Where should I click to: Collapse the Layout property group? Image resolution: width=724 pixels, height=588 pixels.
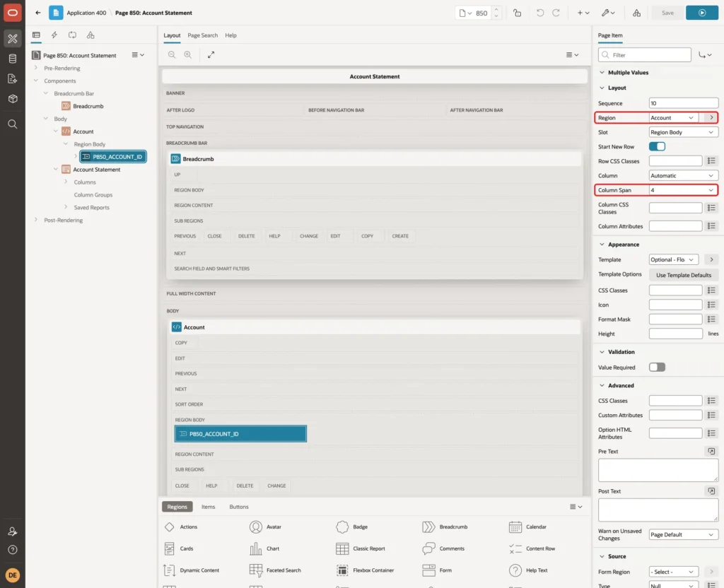[x=601, y=88]
